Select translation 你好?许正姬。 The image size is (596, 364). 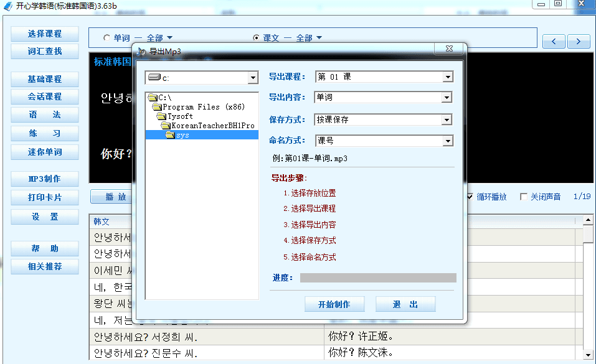pos(361,336)
